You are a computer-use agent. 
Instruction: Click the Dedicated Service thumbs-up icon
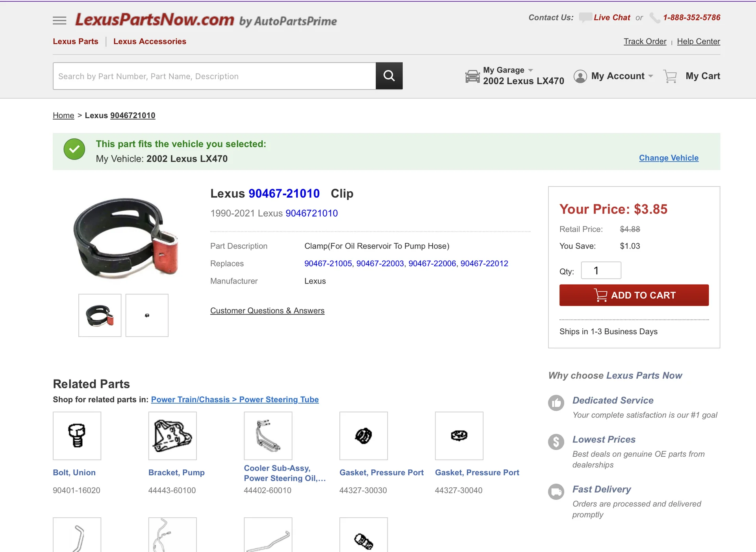click(556, 403)
